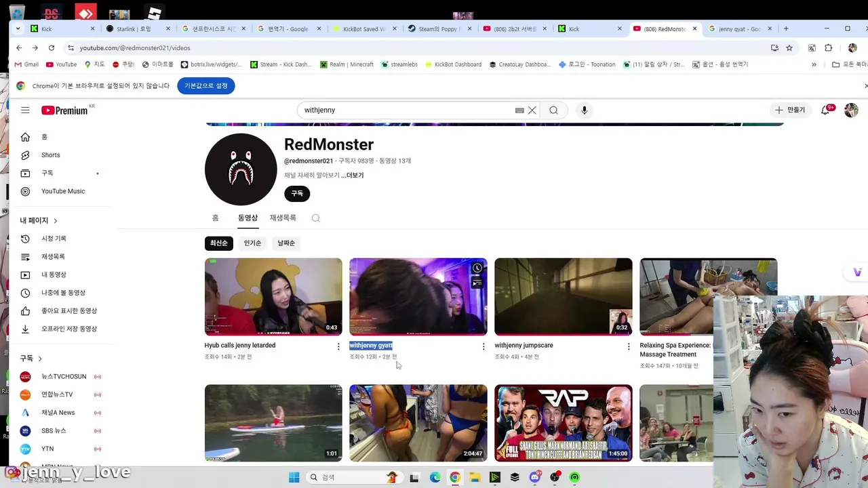Clear the withjenny search text
This screenshot has height=488, width=868.
tap(532, 110)
